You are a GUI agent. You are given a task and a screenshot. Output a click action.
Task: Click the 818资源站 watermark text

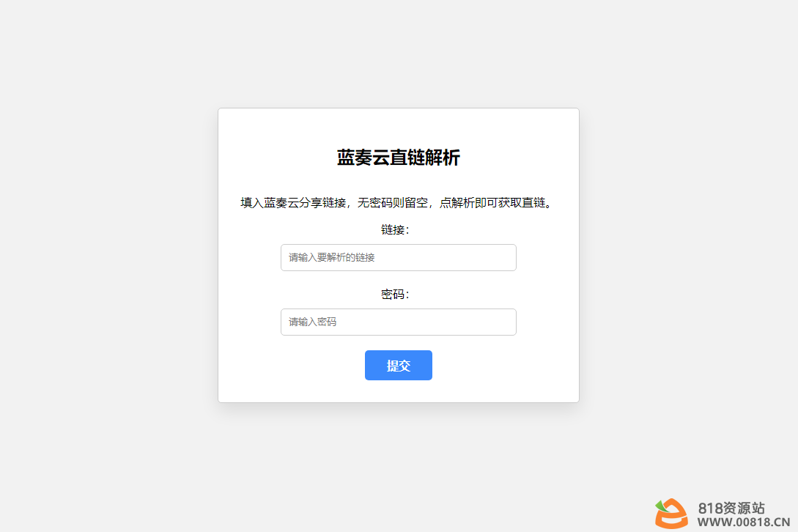[x=731, y=508]
